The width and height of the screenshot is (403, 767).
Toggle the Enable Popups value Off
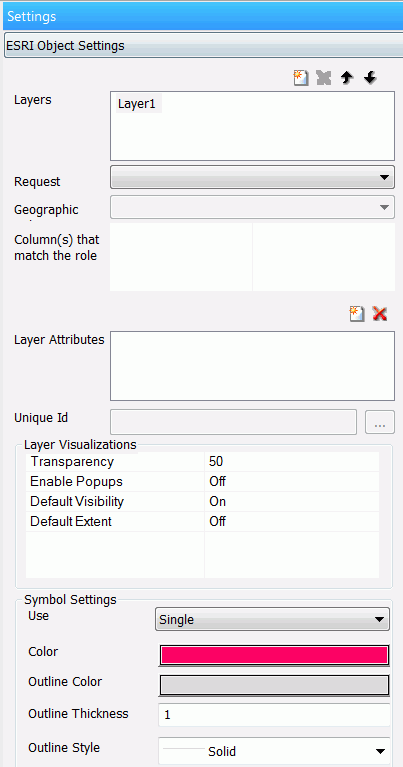pyautogui.click(x=291, y=482)
